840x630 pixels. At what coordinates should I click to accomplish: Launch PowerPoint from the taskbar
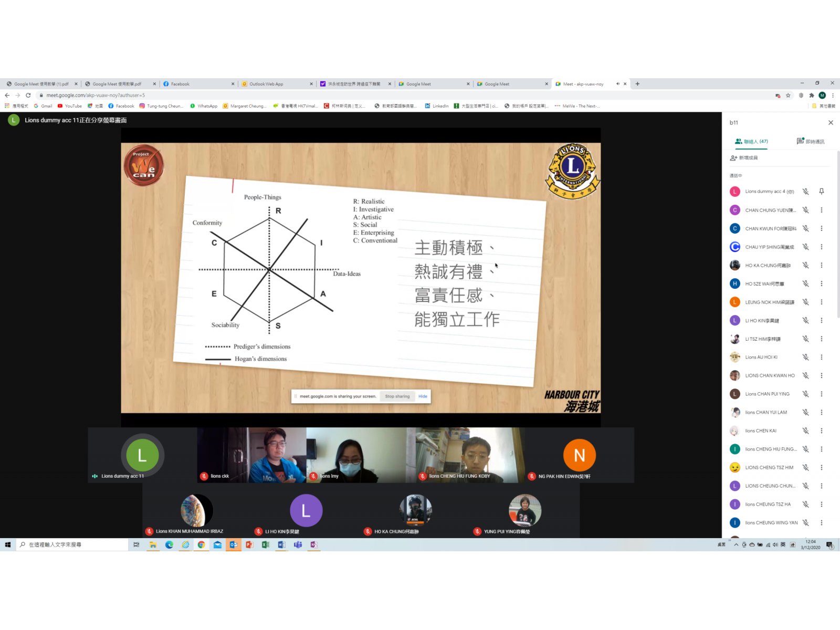point(249,545)
